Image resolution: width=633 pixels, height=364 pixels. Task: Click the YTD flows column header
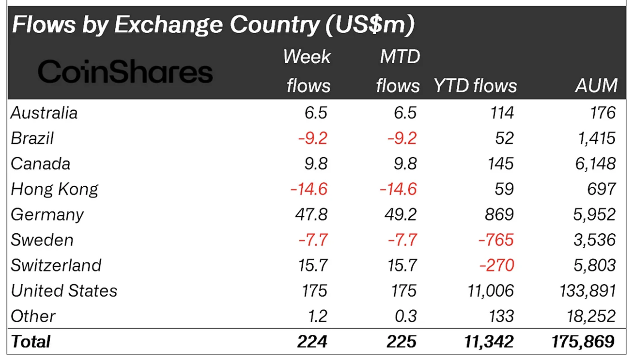475,86
